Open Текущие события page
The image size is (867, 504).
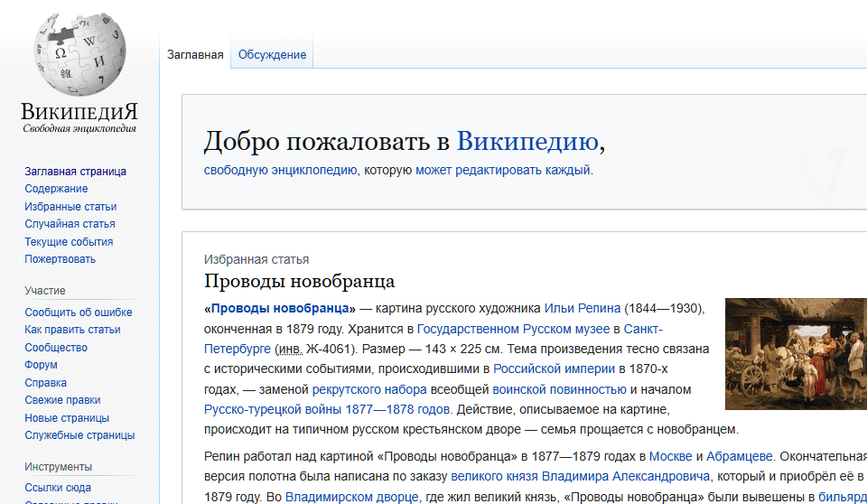pos(69,242)
